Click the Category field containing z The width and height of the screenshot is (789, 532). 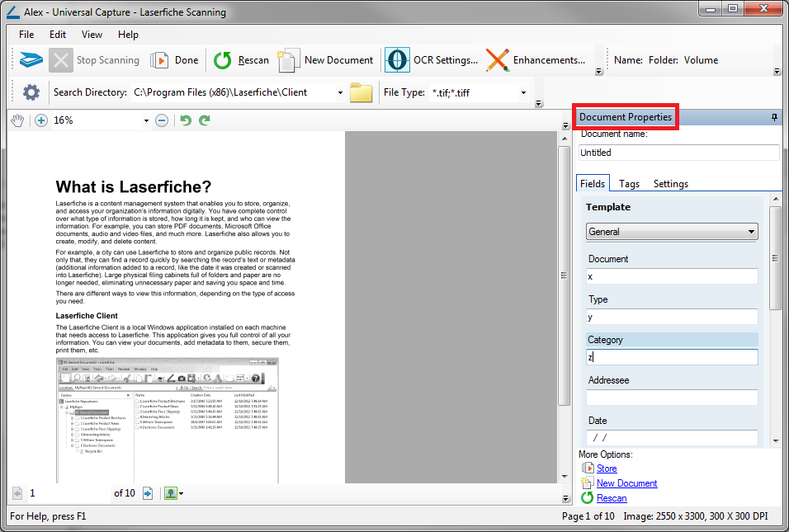[x=672, y=357]
